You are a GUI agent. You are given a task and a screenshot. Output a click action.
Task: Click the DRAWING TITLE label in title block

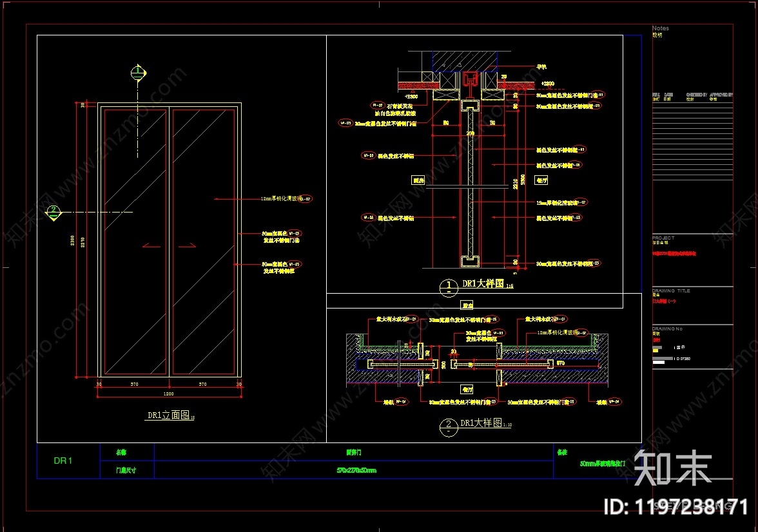coord(671,290)
